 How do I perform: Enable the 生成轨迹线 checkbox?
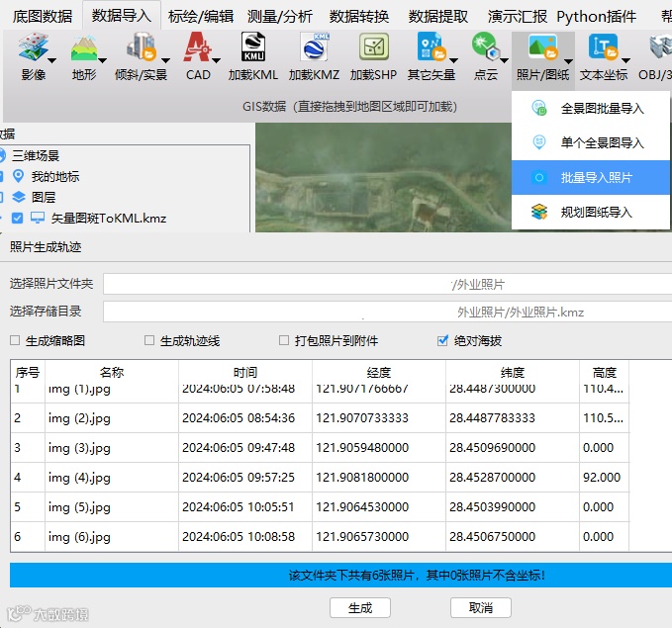click(x=149, y=340)
